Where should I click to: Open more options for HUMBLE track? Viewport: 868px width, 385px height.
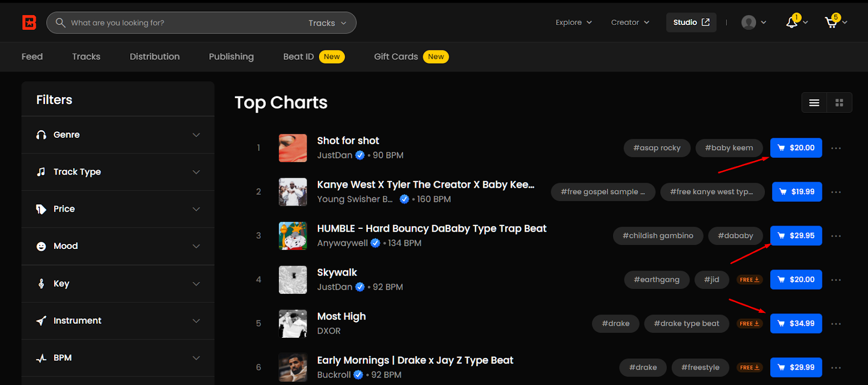[836, 236]
